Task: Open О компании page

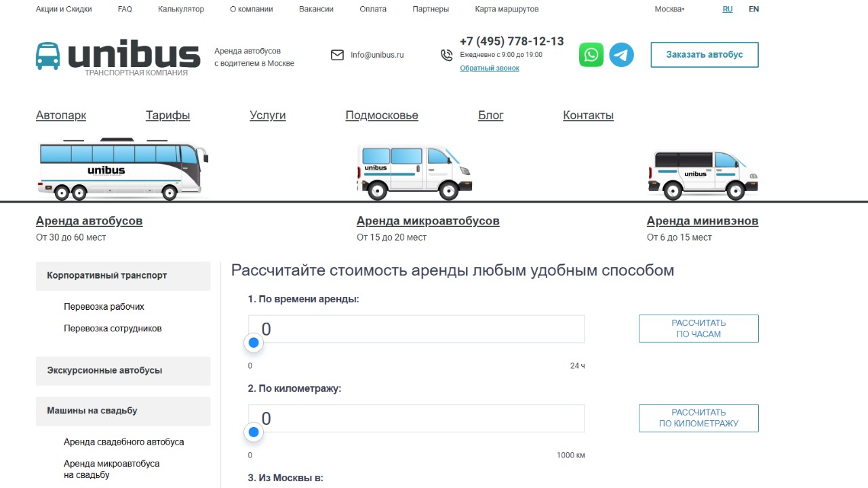Action: [x=252, y=9]
